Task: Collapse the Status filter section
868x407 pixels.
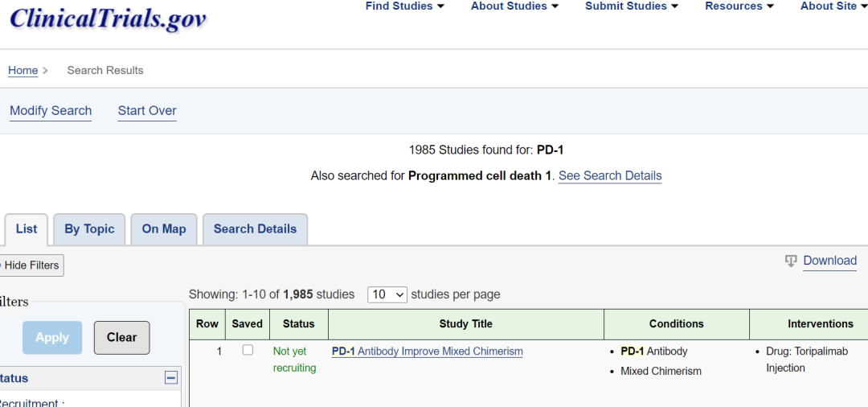Action: 170,377
